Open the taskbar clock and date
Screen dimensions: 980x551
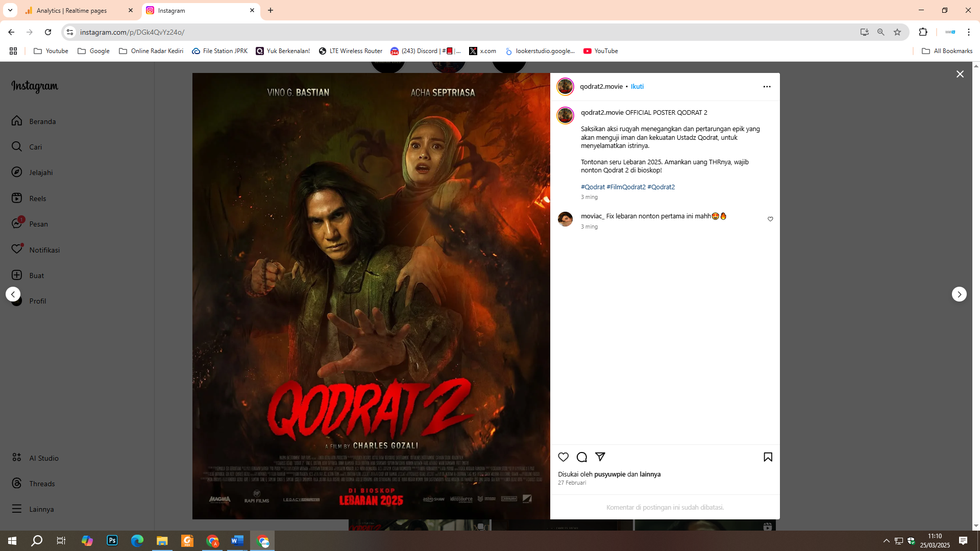pyautogui.click(x=935, y=541)
